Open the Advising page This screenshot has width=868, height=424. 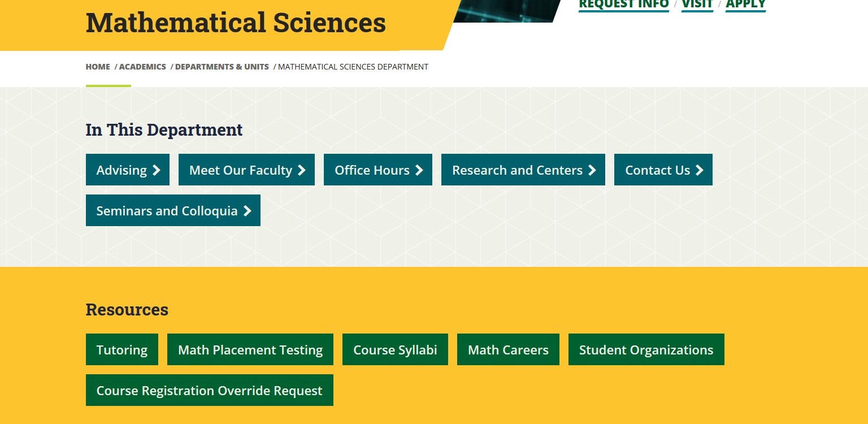pos(121,170)
